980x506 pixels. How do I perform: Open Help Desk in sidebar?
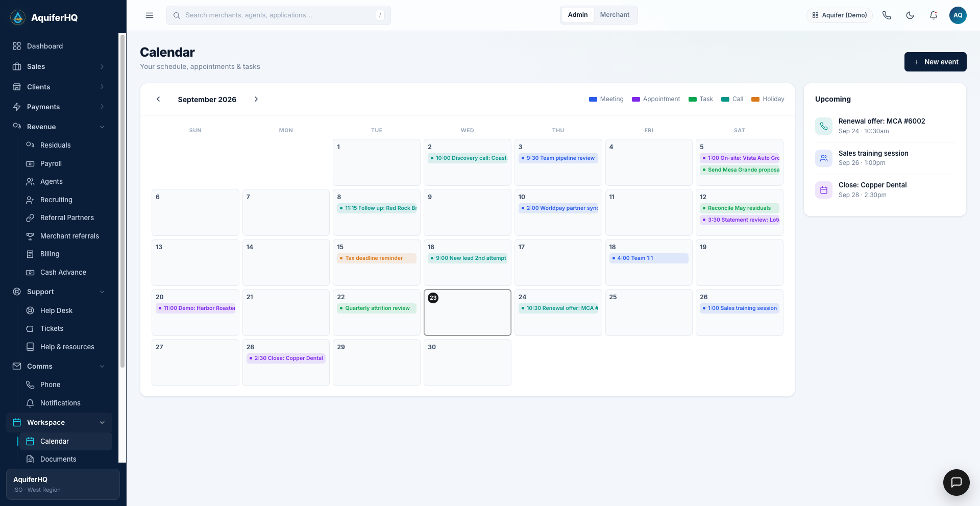pyautogui.click(x=66, y=310)
